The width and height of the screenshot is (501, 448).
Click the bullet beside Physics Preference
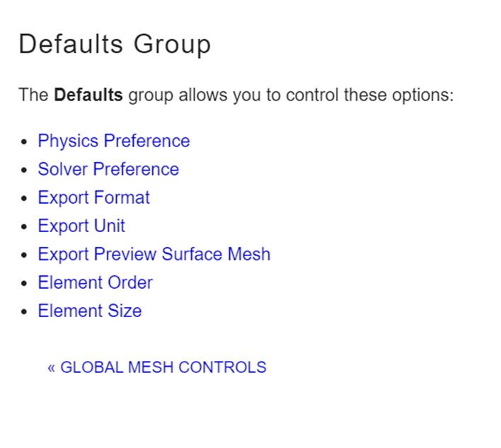(25, 142)
